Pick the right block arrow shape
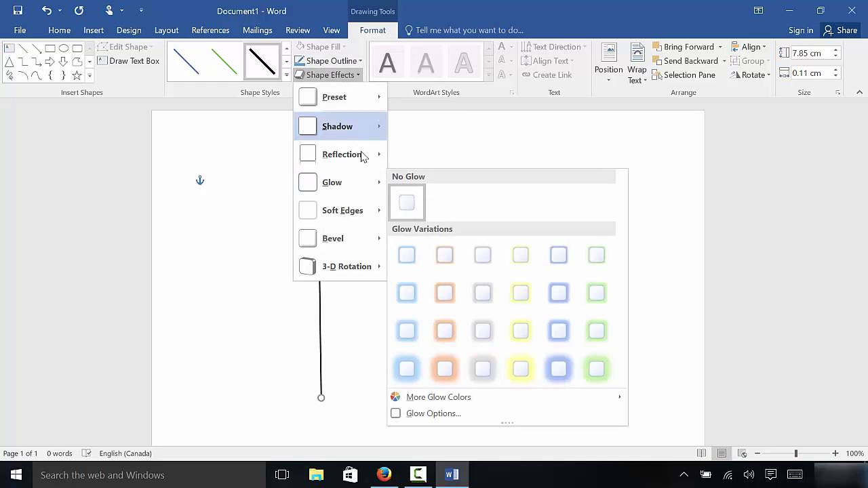Viewport: 868px width, 488px height. 50,62
